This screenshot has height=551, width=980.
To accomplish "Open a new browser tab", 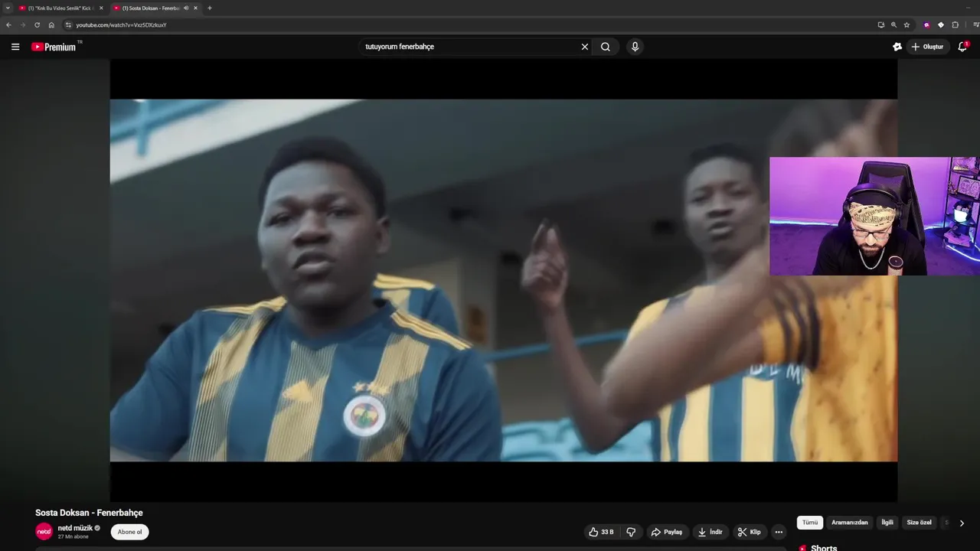I will [x=210, y=8].
